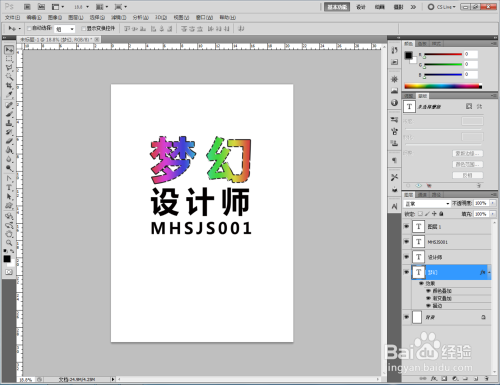
Task: Click the delete layer trash icon
Action: (x=487, y=379)
